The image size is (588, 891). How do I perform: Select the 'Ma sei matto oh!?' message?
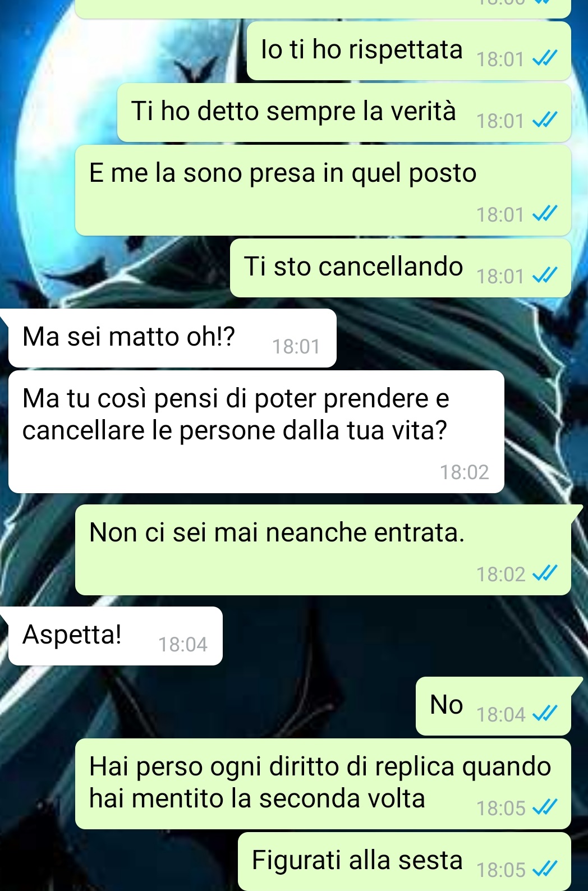click(x=172, y=338)
